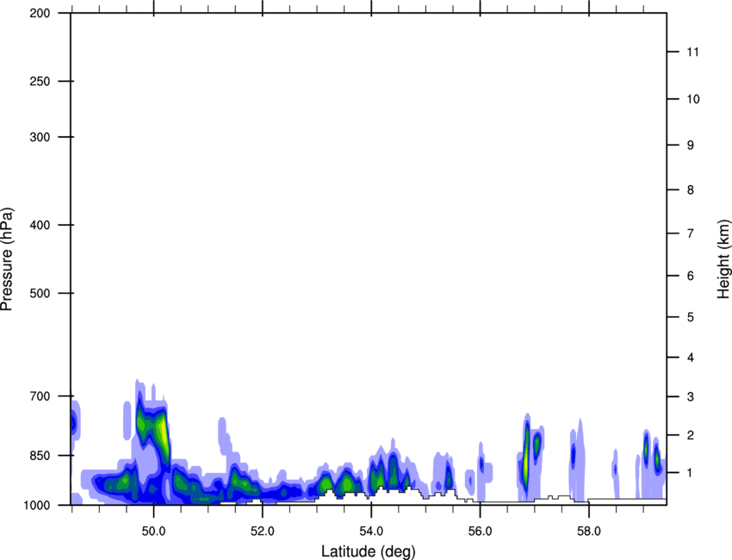Pick the 5 km height label

click(691, 318)
